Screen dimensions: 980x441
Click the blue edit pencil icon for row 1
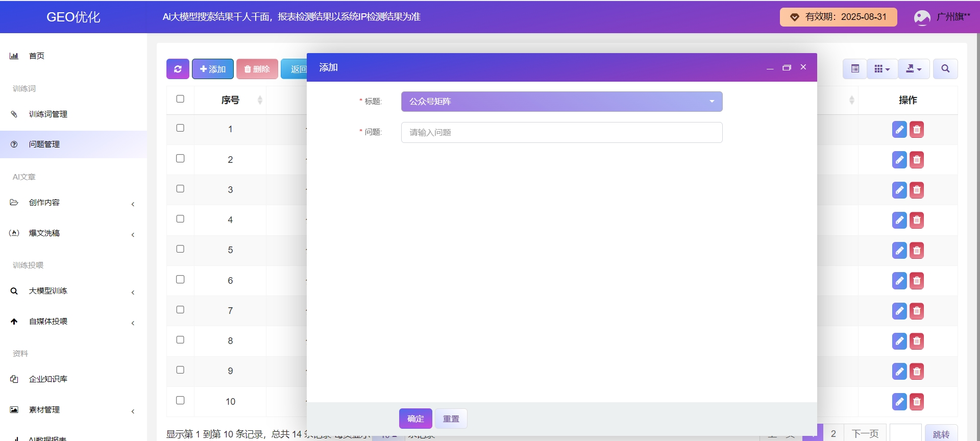click(x=899, y=130)
